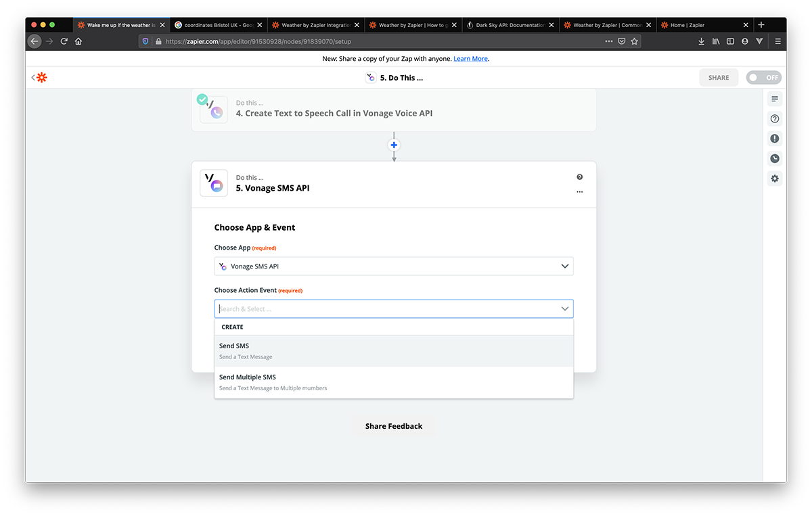Open a new browser tab
The image size is (812, 516).
[761, 25]
